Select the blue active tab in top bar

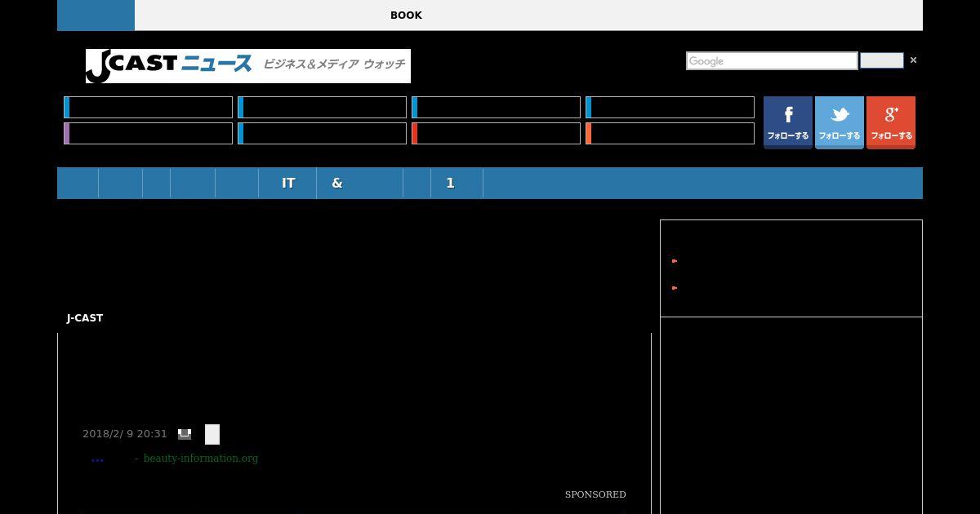pos(96,16)
